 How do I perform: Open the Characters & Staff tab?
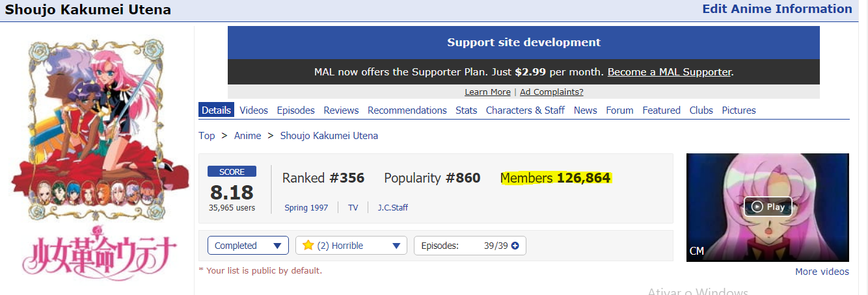525,110
